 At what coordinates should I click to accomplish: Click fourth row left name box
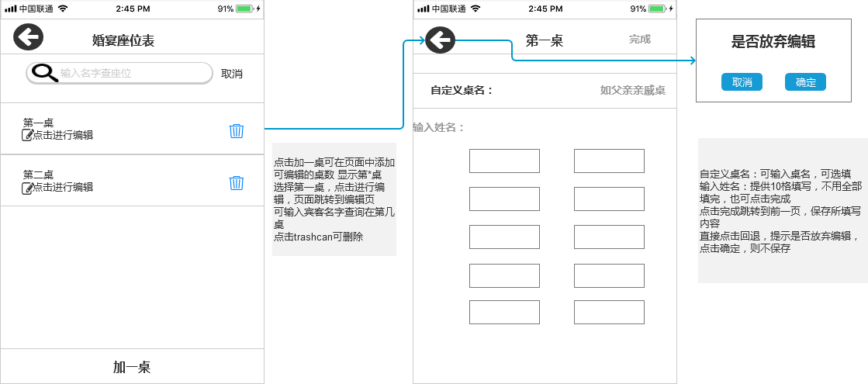coord(504,275)
